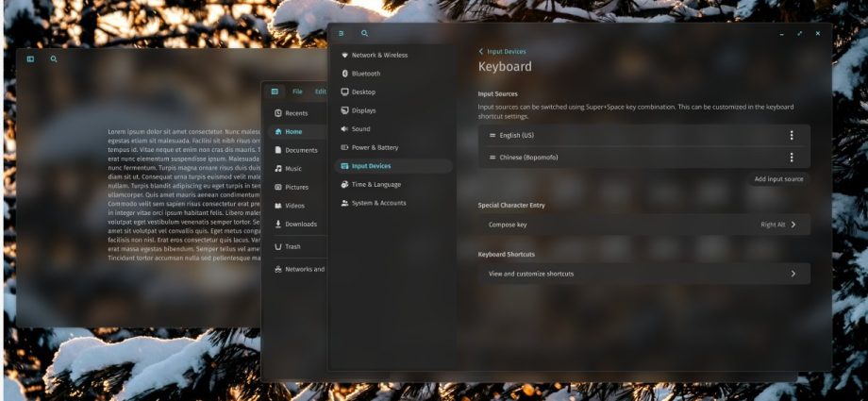Open the Chinese (Bopomofo) options menu
Image resolution: width=868 pixels, height=401 pixels.
[x=791, y=158]
